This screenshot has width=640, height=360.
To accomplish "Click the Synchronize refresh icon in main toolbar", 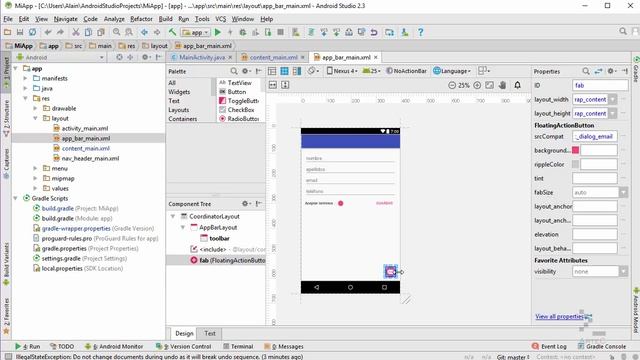I will [x=32, y=32].
